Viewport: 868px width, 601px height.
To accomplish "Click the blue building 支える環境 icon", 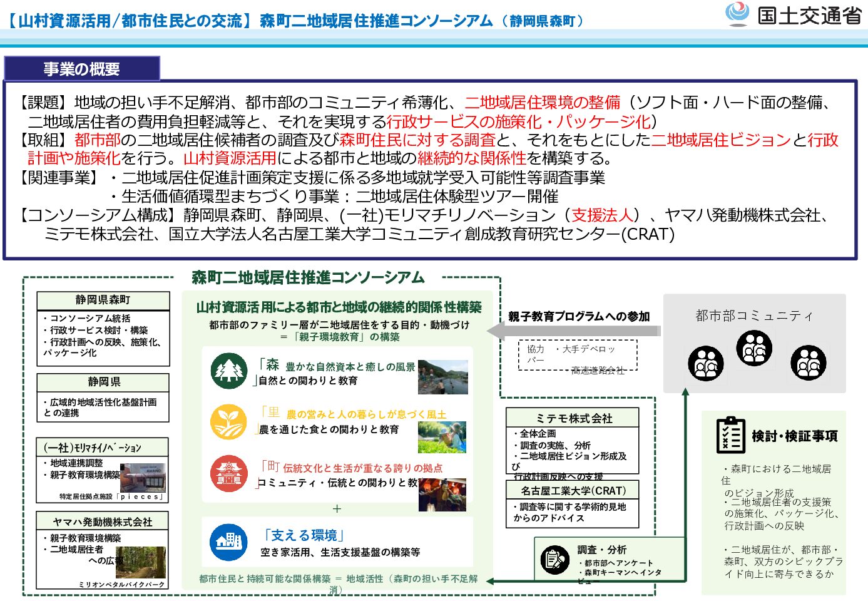I will (229, 542).
